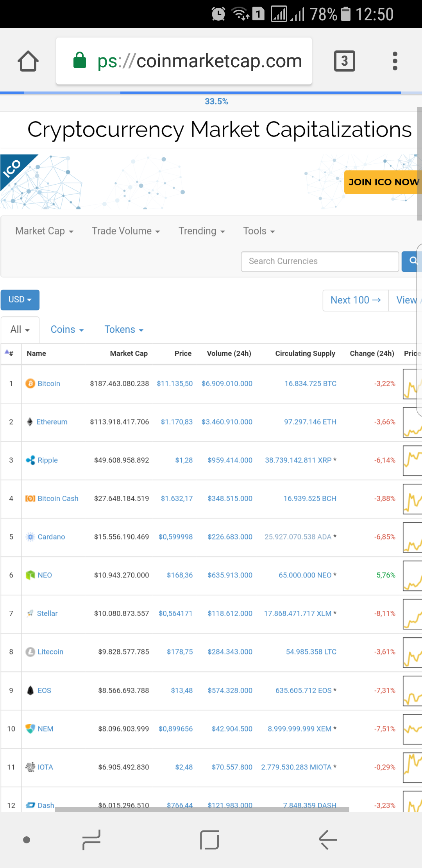Click the Cardano logo icon

(x=30, y=537)
